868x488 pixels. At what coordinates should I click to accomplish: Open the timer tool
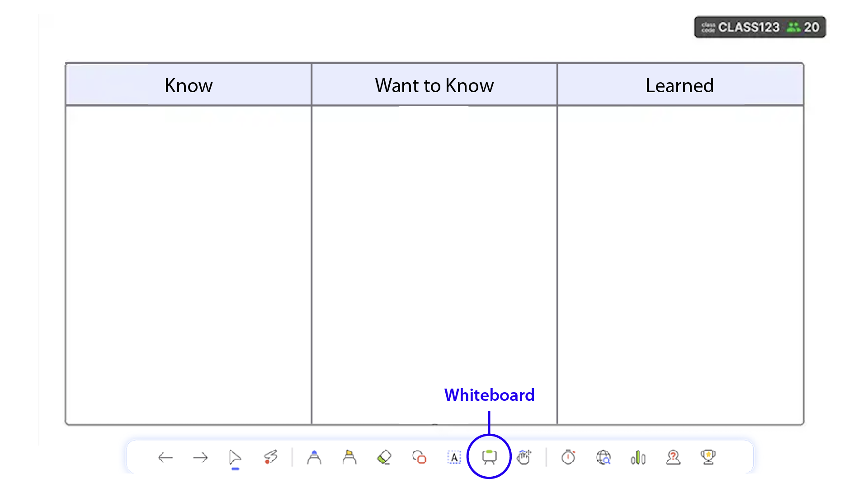568,458
